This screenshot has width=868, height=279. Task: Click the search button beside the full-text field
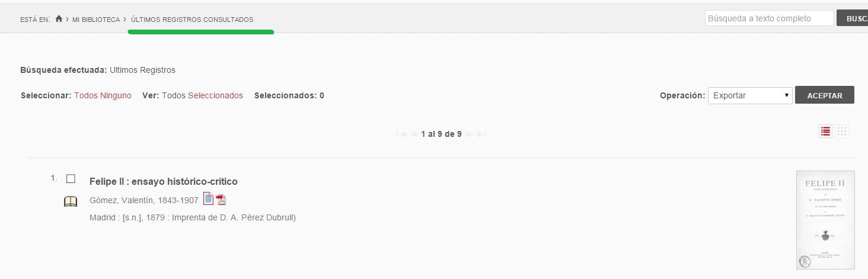click(x=852, y=18)
